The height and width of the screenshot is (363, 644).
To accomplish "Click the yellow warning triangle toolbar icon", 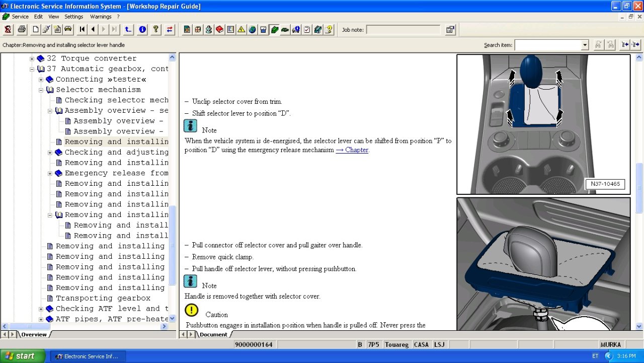I will click(x=242, y=30).
